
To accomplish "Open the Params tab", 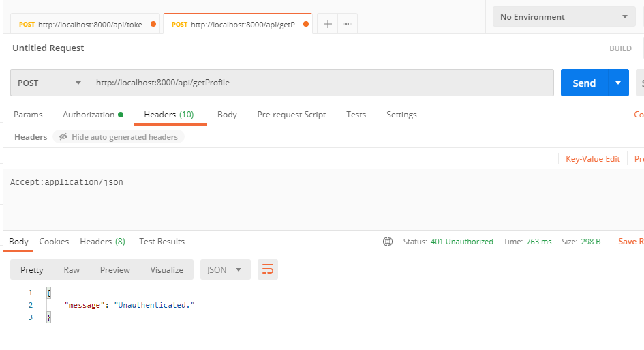I will click(28, 115).
